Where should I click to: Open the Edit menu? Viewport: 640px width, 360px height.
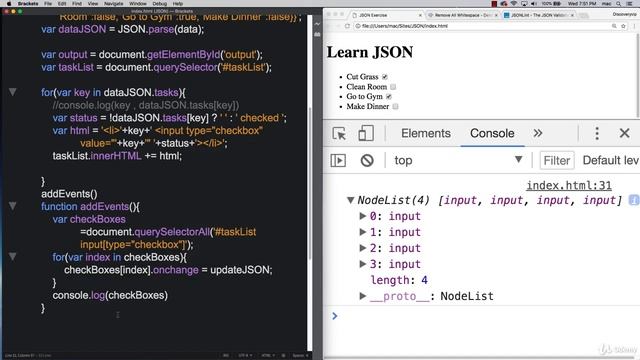pos(62,3)
